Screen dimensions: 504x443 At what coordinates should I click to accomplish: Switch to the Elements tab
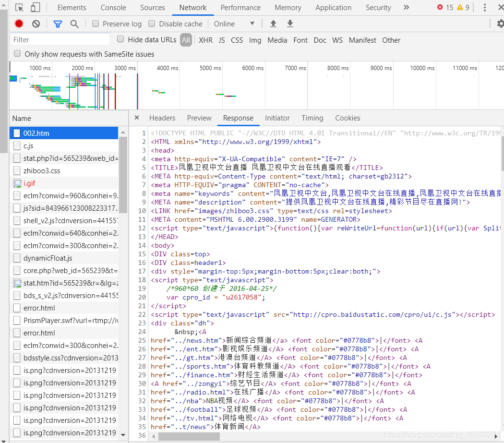point(72,7)
